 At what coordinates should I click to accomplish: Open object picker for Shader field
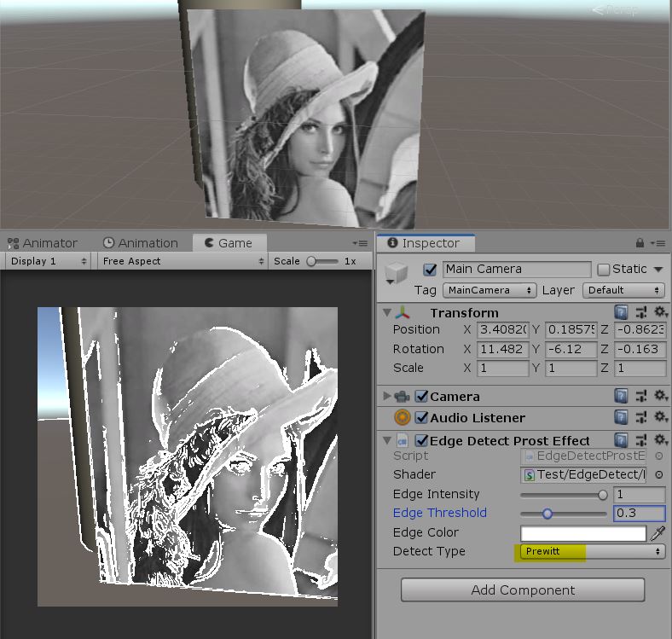pos(659,474)
